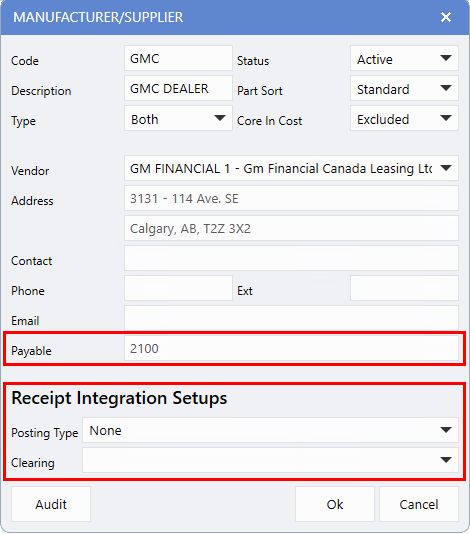Click the first Address line field
Image resolution: width=470 pixels, height=534 pixels.
coord(291,198)
